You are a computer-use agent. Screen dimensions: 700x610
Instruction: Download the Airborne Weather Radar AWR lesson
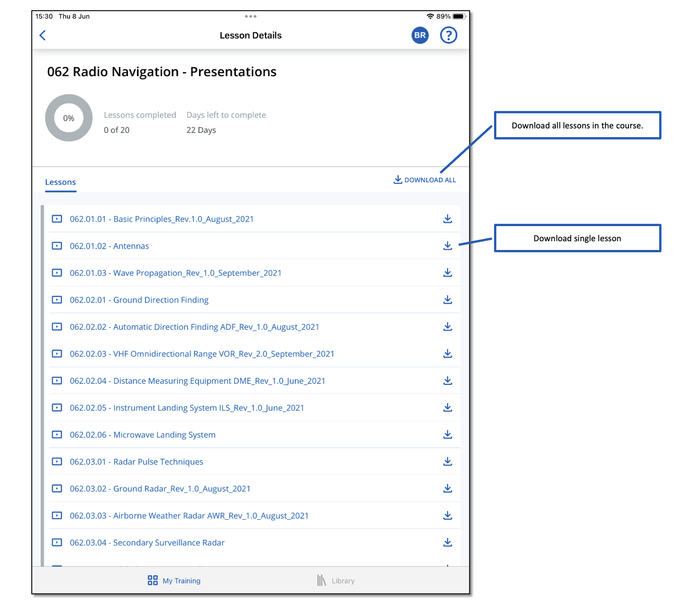[x=448, y=515]
